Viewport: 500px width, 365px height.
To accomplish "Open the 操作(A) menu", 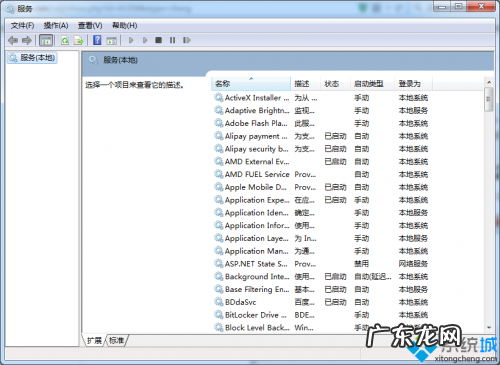I will (56, 25).
